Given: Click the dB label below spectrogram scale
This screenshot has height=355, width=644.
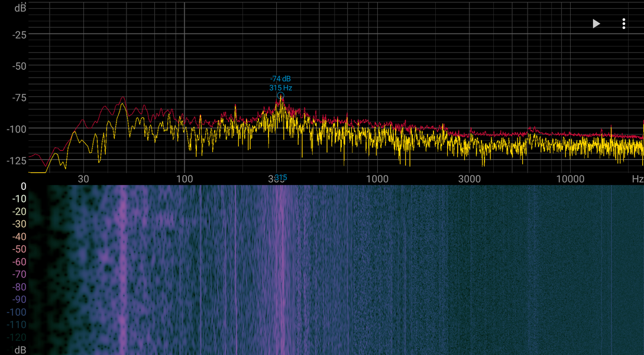Looking at the screenshot, I should (20, 350).
